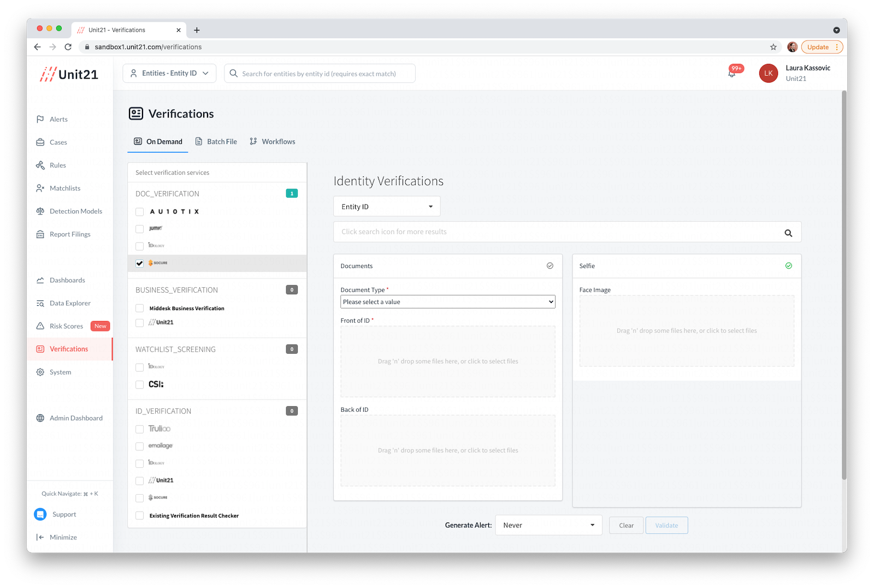Open the notifications bell with 99+ badge
The image size is (874, 588).
pyautogui.click(x=733, y=72)
